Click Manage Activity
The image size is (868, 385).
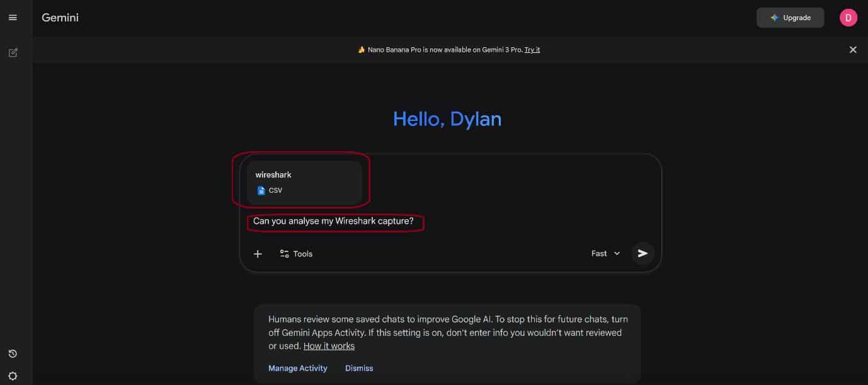(x=298, y=368)
